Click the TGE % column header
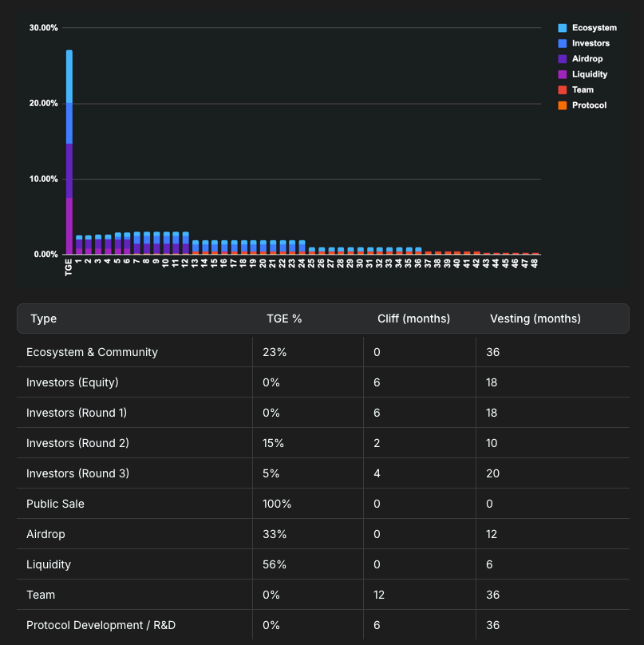 click(x=284, y=319)
